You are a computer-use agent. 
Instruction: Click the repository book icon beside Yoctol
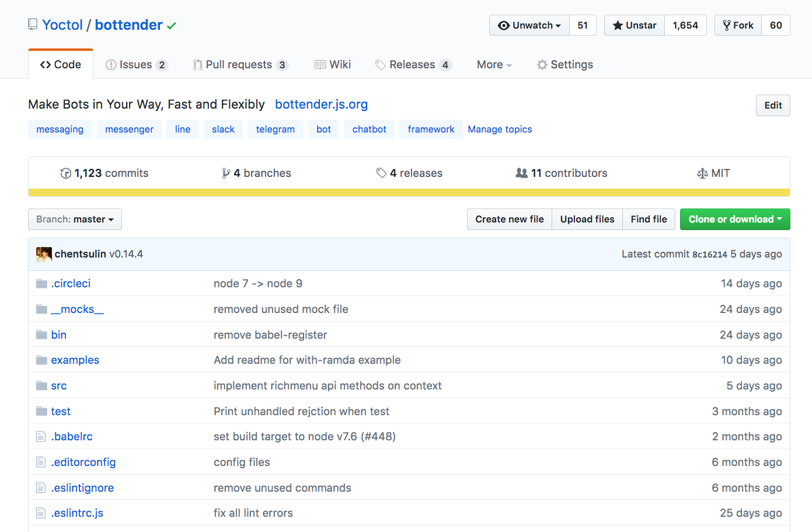[x=33, y=25]
